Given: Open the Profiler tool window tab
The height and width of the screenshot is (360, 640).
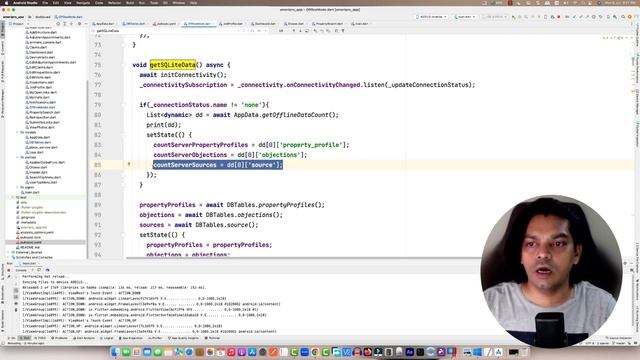Looking at the screenshot, I should click(x=155, y=338).
